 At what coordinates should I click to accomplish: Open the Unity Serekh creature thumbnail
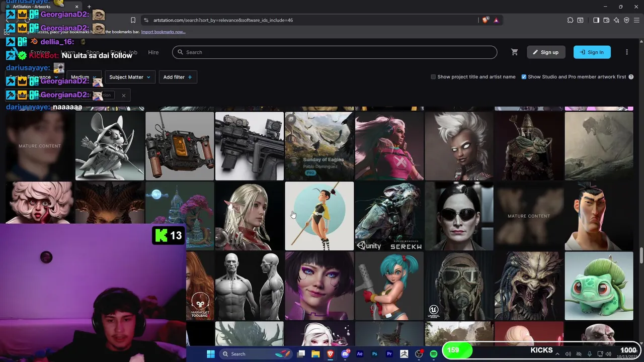coord(389,216)
